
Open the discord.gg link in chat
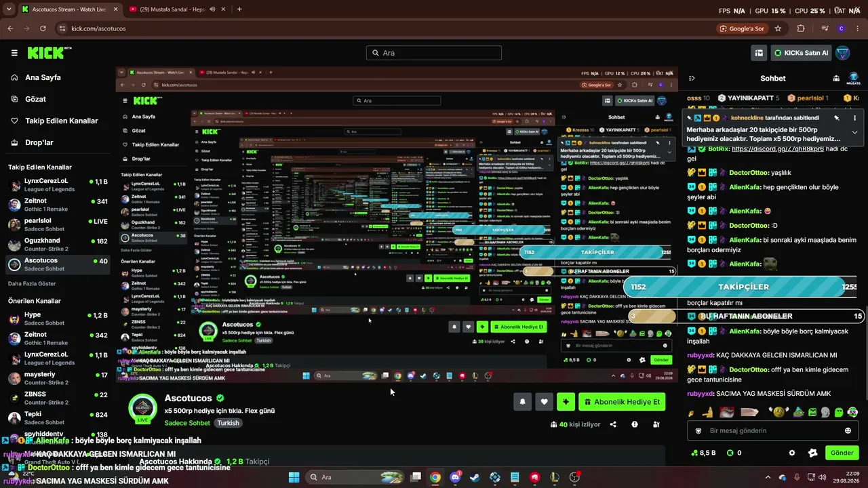coord(778,148)
